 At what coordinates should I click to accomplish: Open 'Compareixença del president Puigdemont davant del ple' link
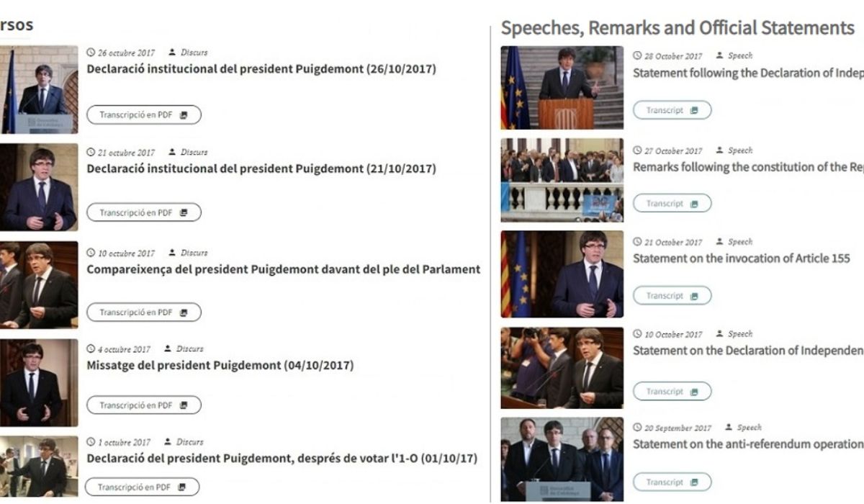[x=283, y=269]
